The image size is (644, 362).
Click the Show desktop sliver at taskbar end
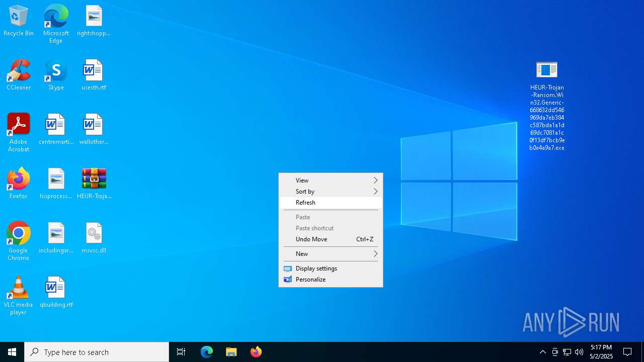click(x=642, y=352)
